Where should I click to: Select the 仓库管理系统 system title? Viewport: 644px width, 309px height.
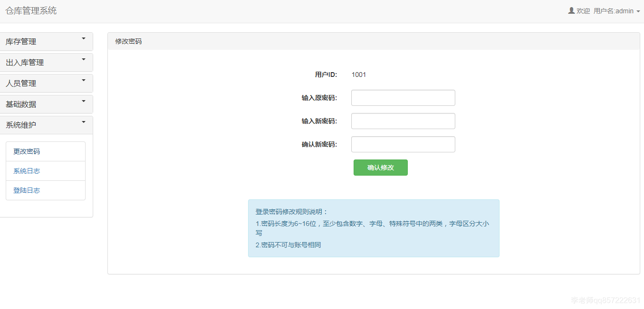pos(31,10)
